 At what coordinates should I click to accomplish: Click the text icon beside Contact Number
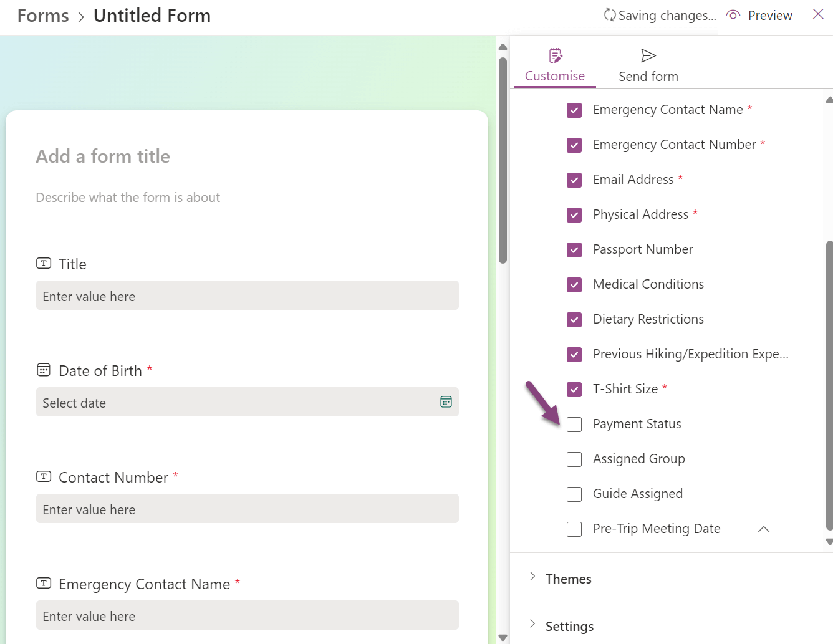[x=44, y=477]
